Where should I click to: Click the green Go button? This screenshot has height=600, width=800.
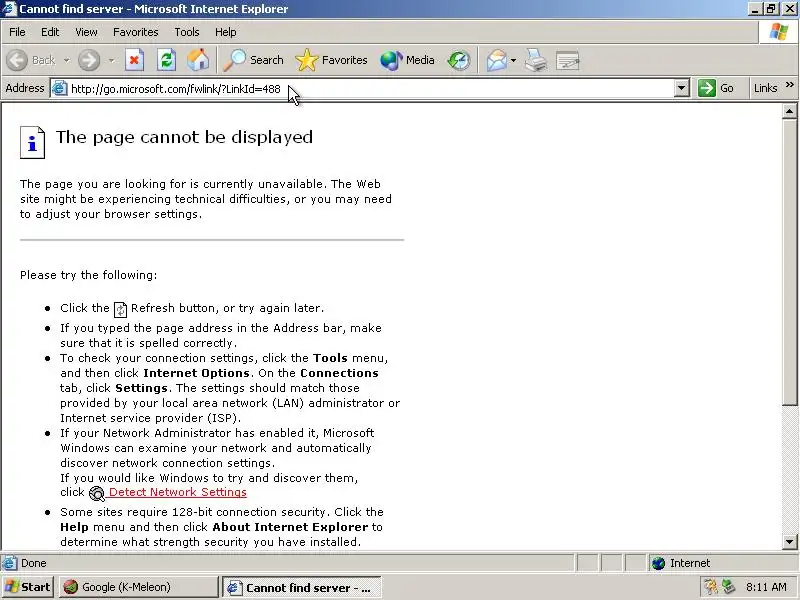tap(716, 88)
